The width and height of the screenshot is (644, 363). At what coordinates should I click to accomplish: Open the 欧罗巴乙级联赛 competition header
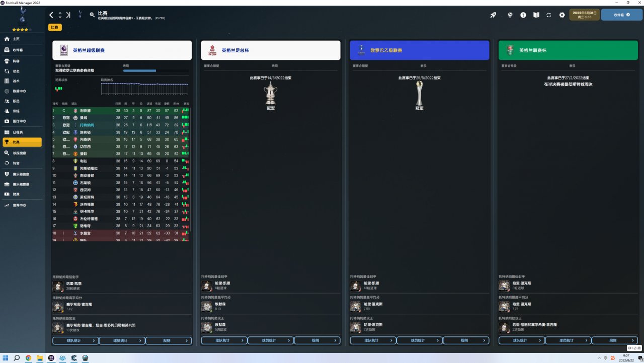[420, 50]
